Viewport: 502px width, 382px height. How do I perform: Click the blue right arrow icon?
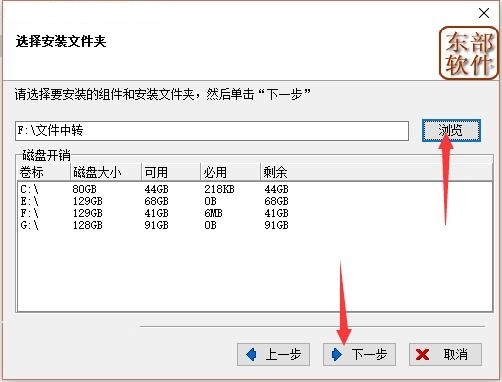tap(337, 354)
